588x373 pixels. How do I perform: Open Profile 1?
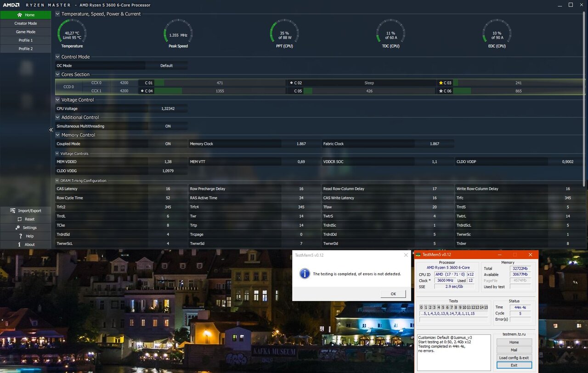pyautogui.click(x=25, y=40)
